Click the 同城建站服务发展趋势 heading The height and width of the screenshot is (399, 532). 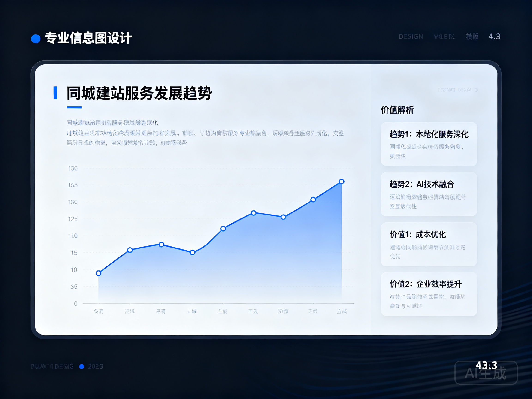[x=139, y=93]
